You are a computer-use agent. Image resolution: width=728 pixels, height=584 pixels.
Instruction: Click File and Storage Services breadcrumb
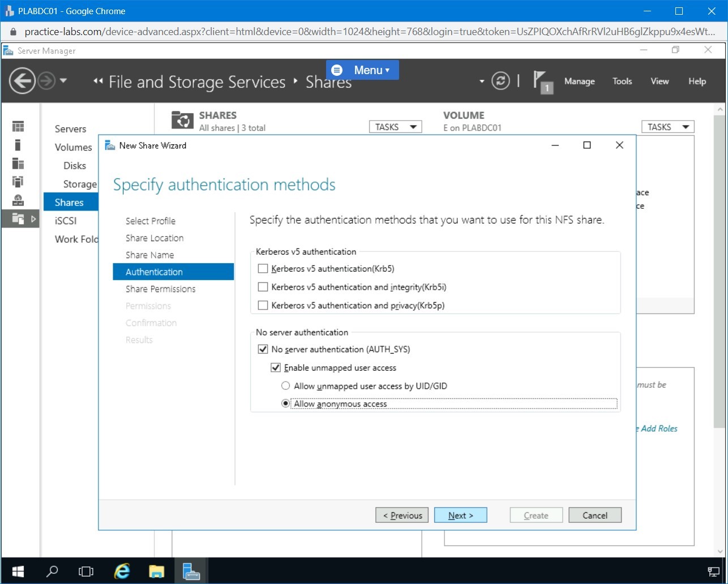click(x=197, y=82)
